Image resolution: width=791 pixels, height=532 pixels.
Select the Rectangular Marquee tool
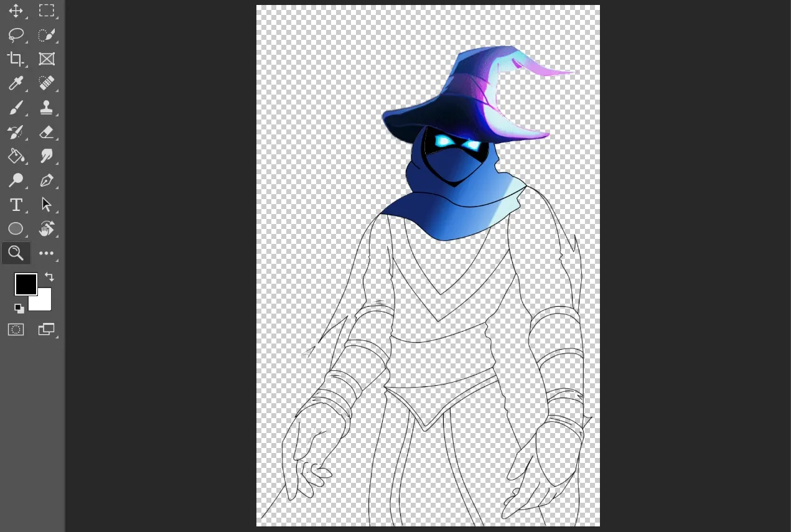coord(47,11)
